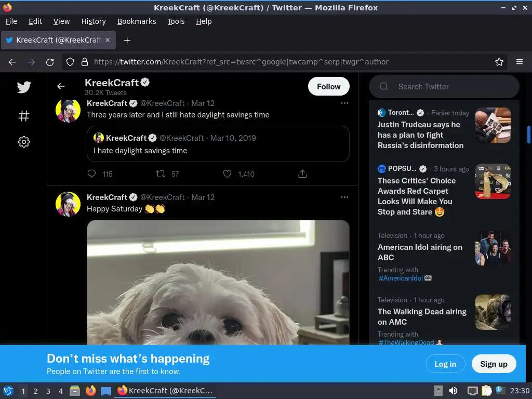The width and height of the screenshot is (532, 399).
Task: Click KreekCraft avatar on daylight savings tweet
Action: [68, 111]
